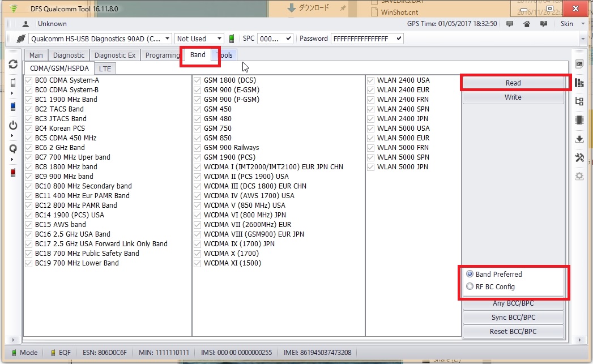Open the Diagnostic Ex tab
This screenshot has height=364, width=593.
(x=115, y=55)
